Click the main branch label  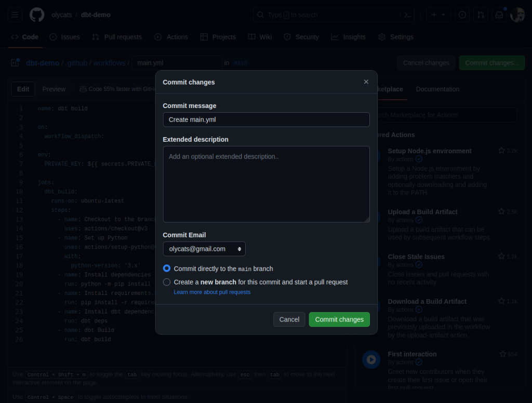pos(240,63)
